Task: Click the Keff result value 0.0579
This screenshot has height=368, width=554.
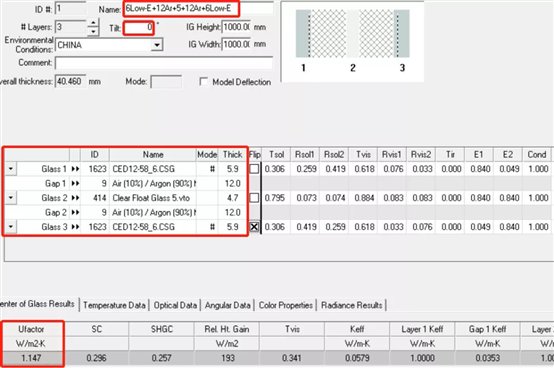Action: pos(357,358)
